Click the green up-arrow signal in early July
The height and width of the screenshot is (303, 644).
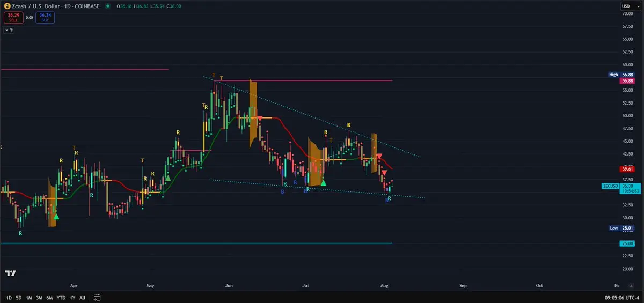(x=323, y=183)
